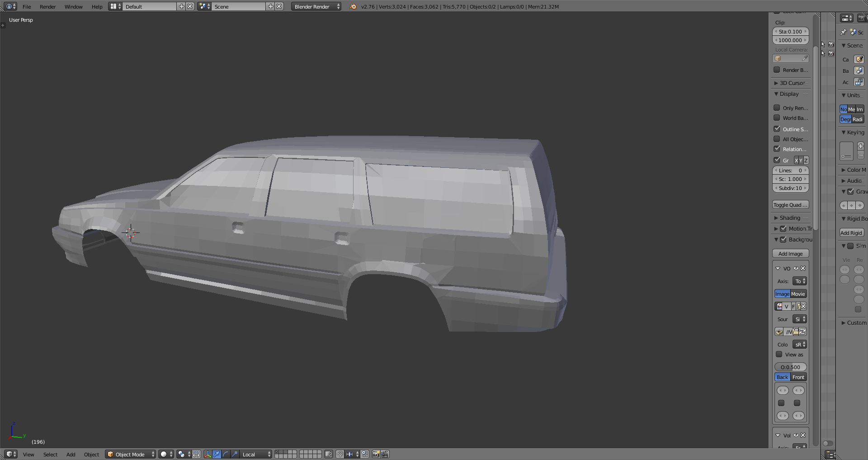
Task: Pick active movie clip icon
Action: click(x=859, y=82)
